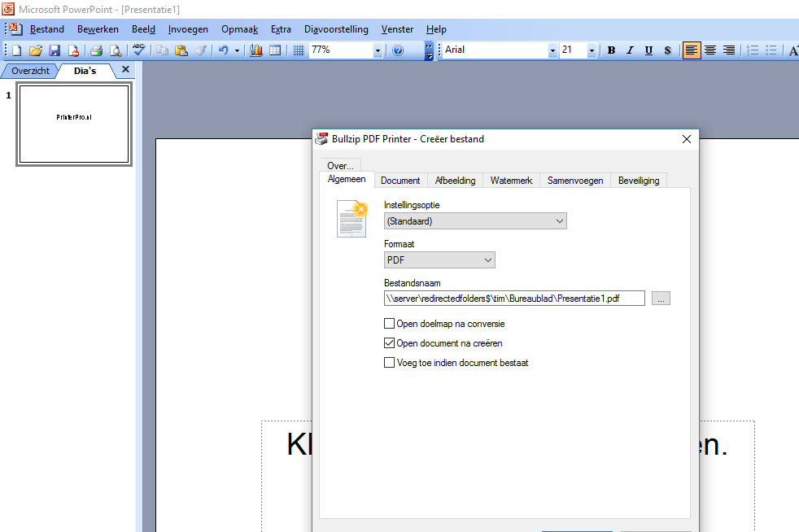Viewport: 799px width, 532px height.
Task: Click the Permission restricted-document icon
Action: (73, 50)
